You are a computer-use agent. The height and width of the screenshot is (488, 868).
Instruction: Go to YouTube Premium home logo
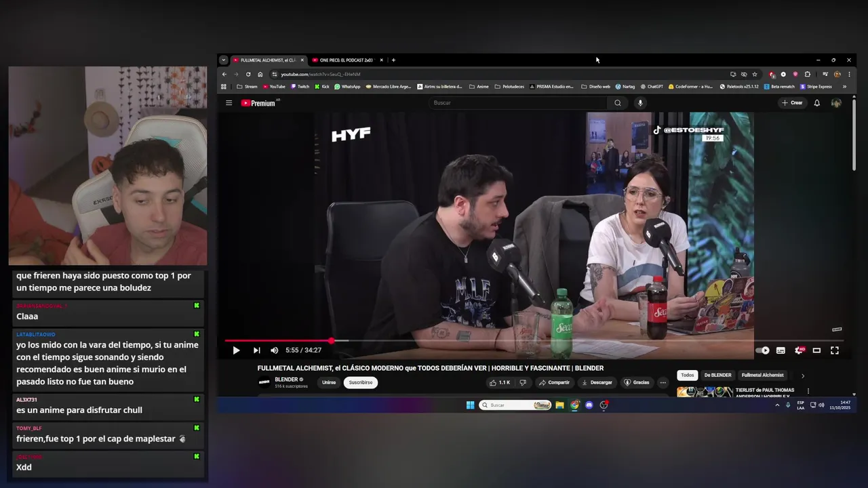[258, 103]
